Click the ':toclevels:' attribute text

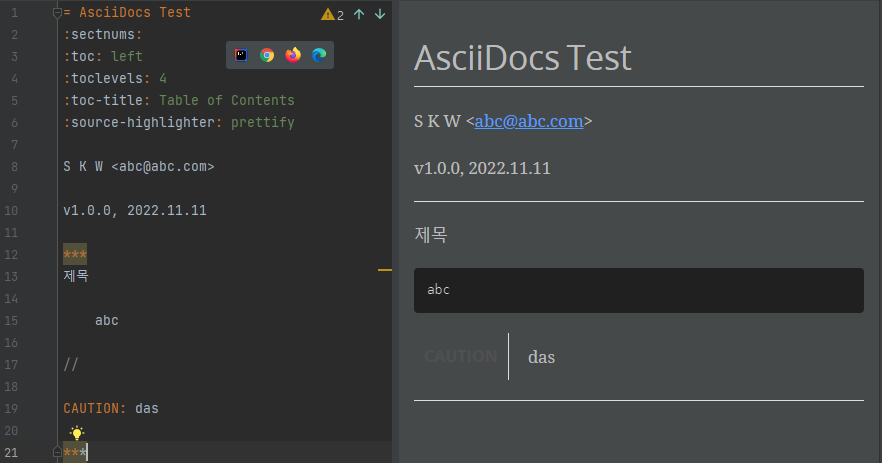point(107,78)
